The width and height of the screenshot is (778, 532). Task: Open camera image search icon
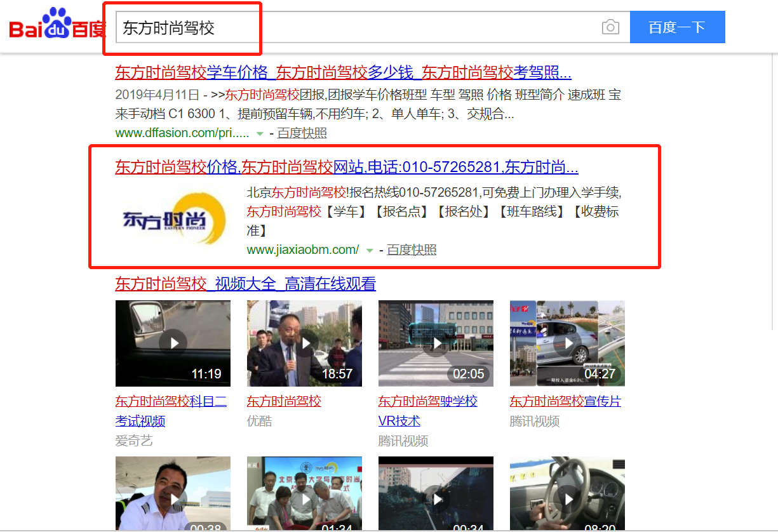pyautogui.click(x=610, y=27)
